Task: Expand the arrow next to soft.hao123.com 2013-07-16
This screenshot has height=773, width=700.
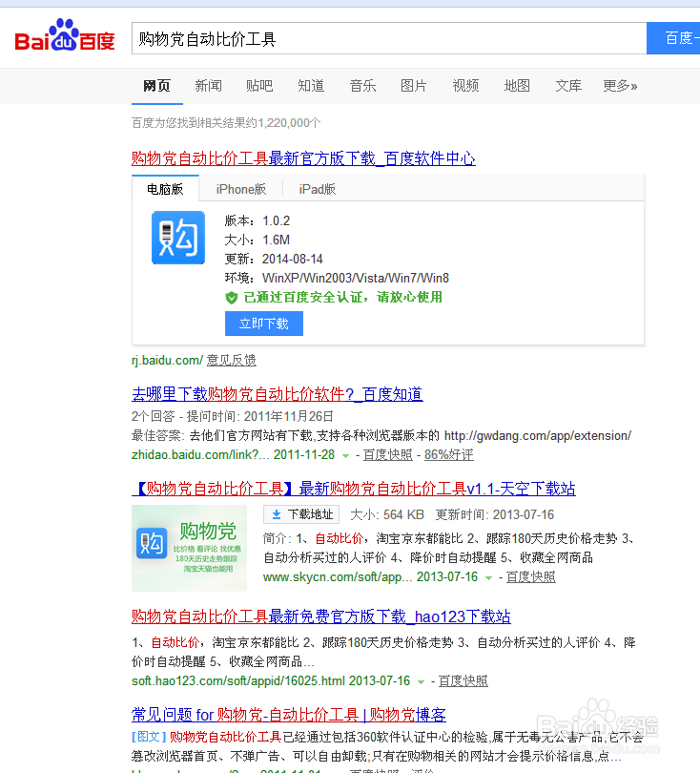Action: 421,681
